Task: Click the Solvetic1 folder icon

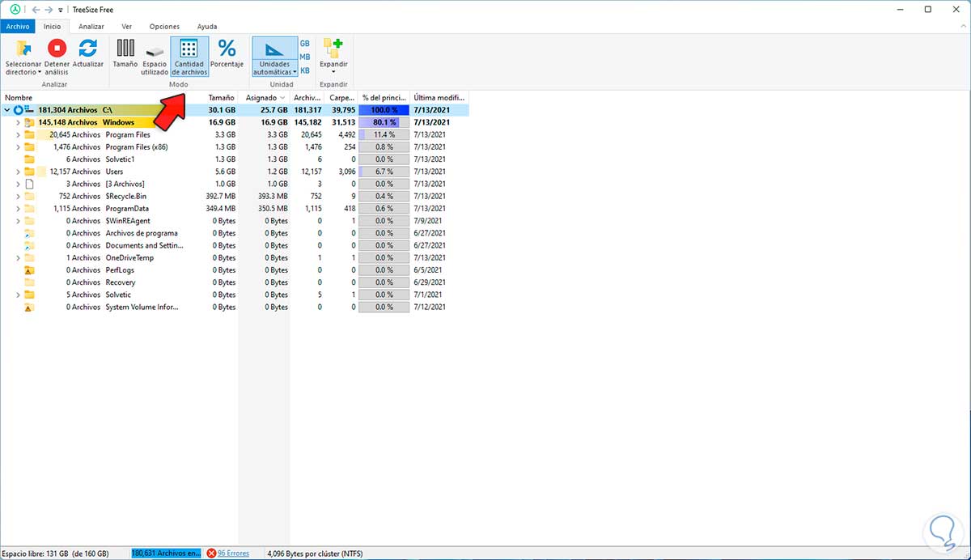Action: (x=30, y=159)
